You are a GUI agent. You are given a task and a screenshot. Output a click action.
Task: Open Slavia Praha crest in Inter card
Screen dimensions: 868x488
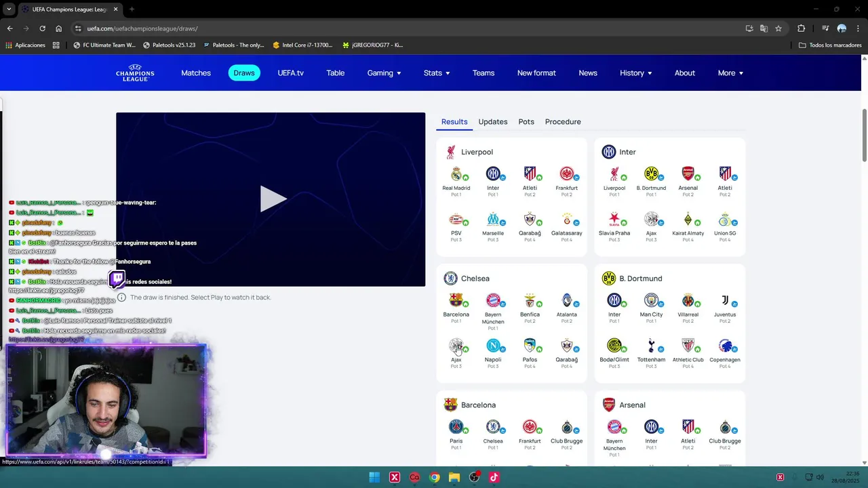[x=614, y=219]
